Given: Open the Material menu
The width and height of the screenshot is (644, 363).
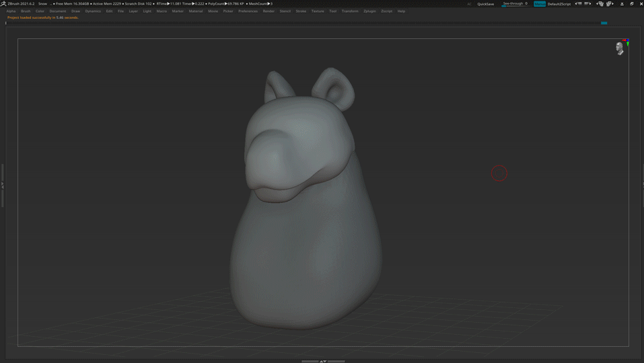Looking at the screenshot, I should click(x=196, y=11).
